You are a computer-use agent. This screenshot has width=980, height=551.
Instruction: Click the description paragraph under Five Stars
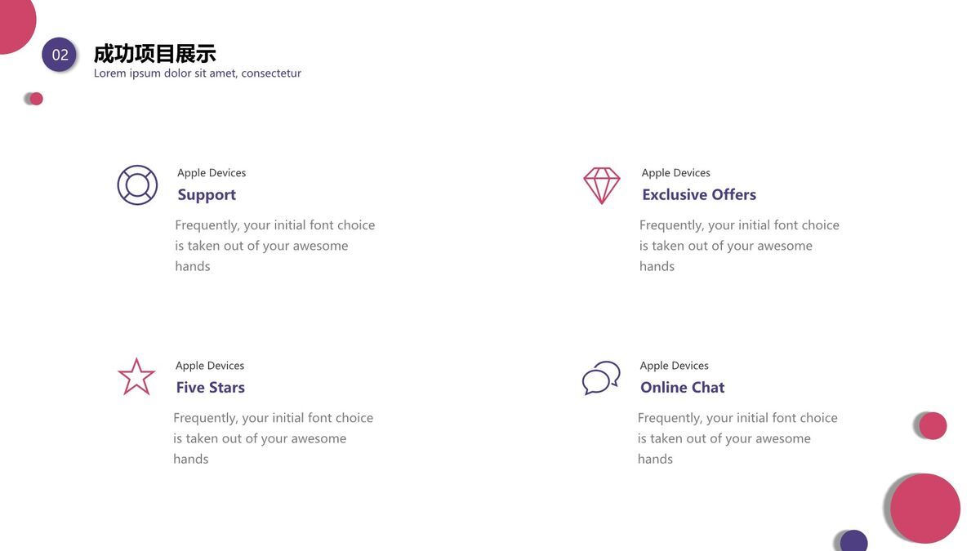(273, 438)
